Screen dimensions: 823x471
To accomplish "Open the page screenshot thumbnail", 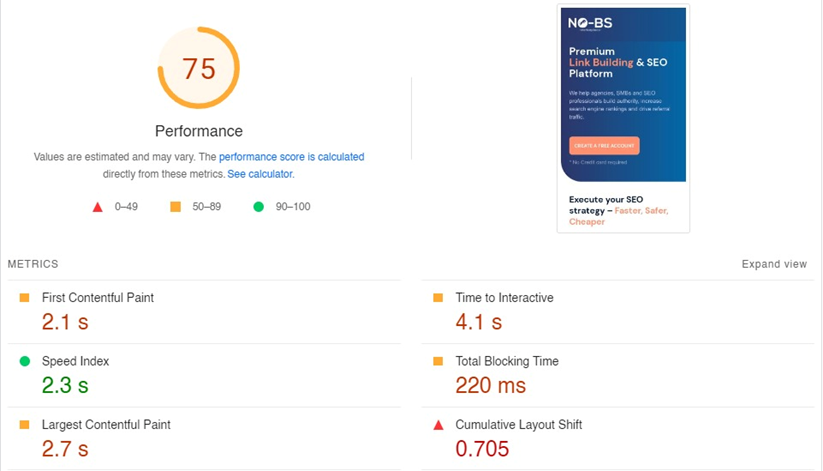I will pyautogui.click(x=623, y=119).
